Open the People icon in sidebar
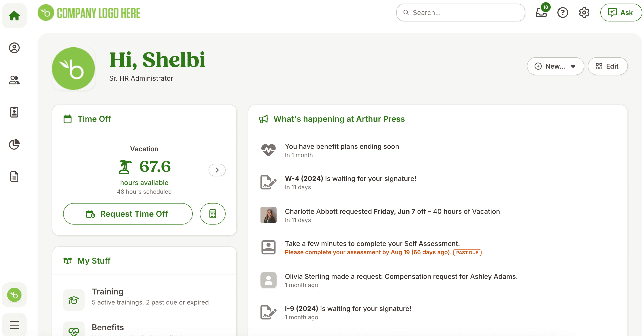Screen dimensions: 644x336 pyautogui.click(x=14, y=80)
